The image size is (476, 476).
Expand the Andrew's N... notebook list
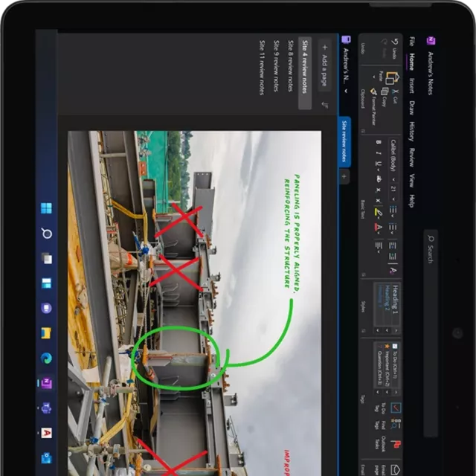(x=346, y=91)
